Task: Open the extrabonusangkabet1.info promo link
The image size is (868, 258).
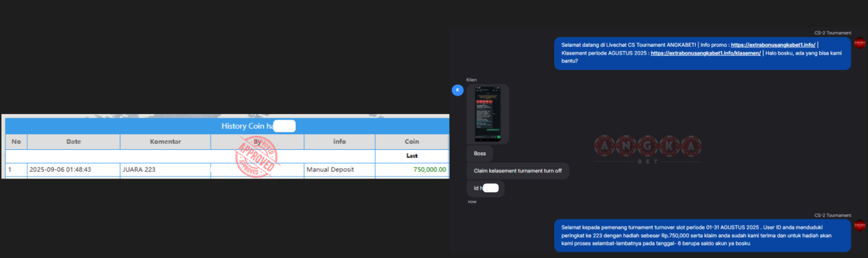Action: pos(773,45)
